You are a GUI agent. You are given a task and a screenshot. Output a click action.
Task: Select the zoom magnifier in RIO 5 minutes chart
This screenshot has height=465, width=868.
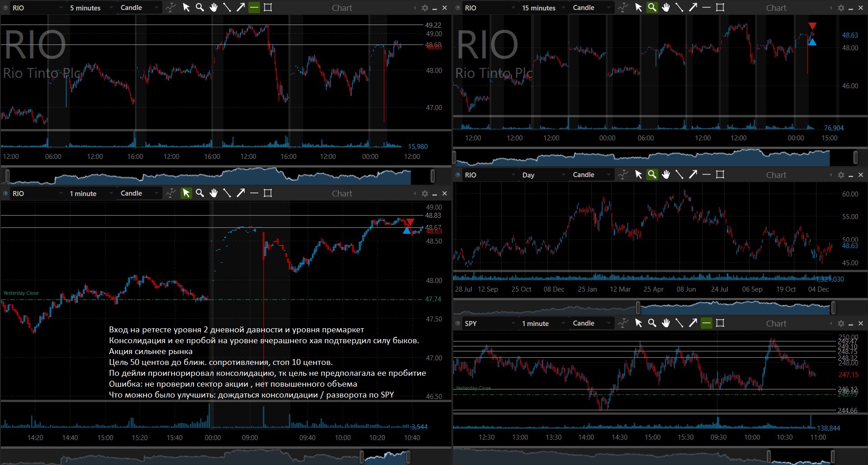199,8
